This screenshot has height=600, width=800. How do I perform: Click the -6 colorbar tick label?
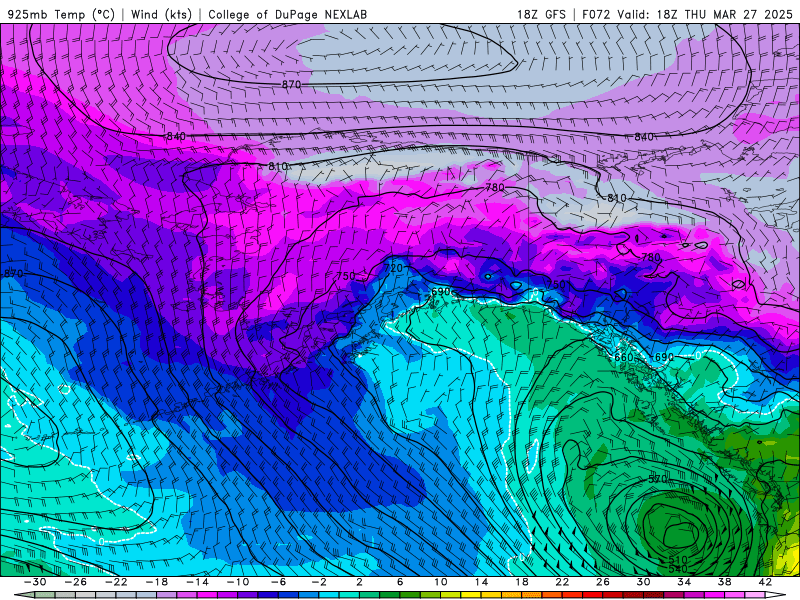tap(279, 582)
